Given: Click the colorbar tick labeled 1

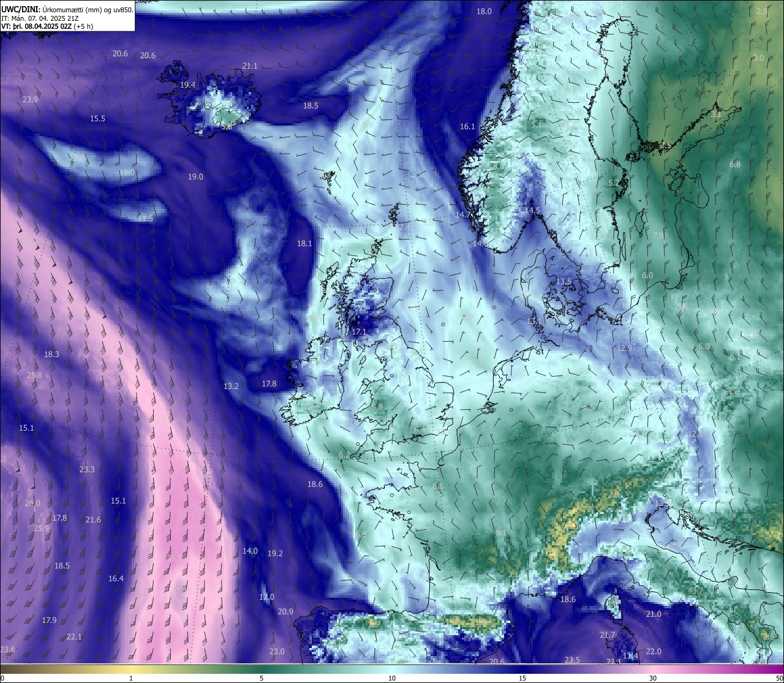Looking at the screenshot, I should [131, 678].
